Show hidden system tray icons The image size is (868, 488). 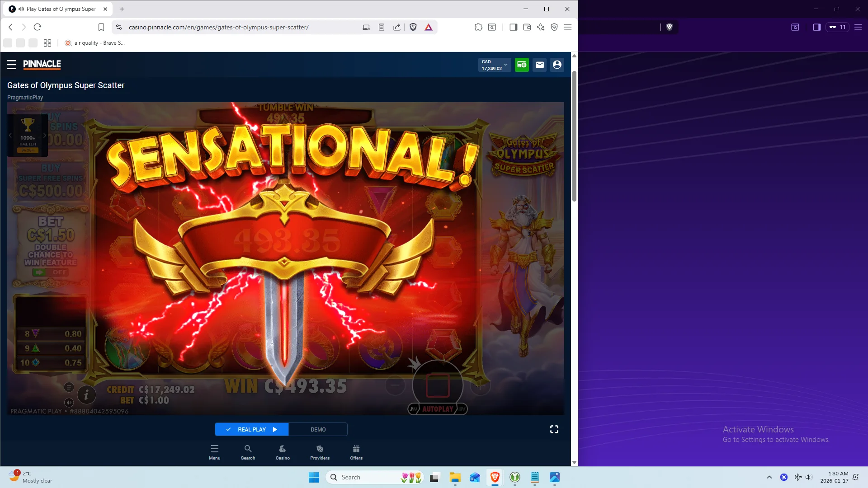tap(769, 477)
